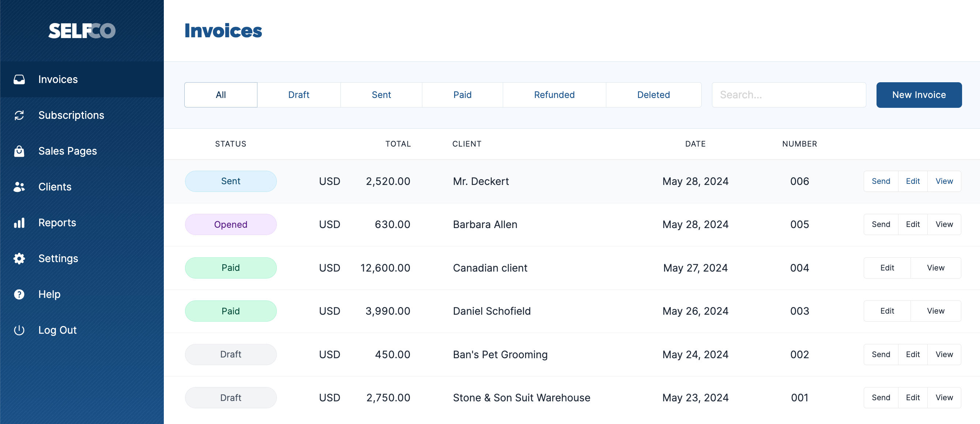Switch to the Sent filter tab

381,95
